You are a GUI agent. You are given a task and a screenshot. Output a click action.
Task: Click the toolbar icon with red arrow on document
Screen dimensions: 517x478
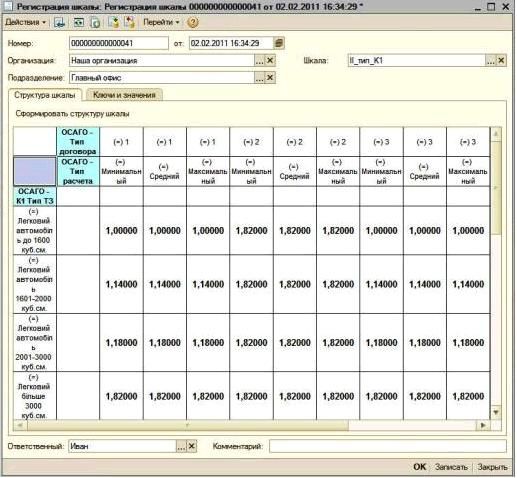130,22
